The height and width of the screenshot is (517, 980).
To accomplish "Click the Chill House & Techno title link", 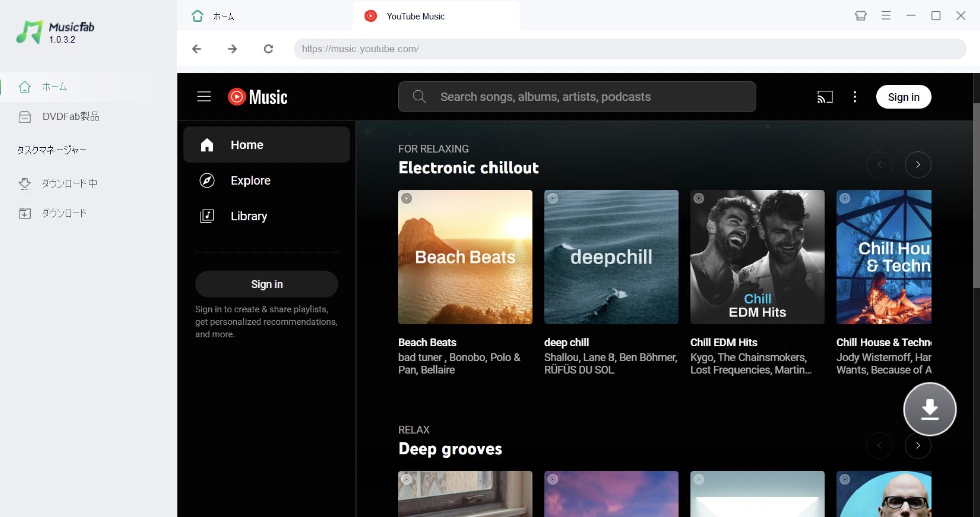I will (884, 342).
